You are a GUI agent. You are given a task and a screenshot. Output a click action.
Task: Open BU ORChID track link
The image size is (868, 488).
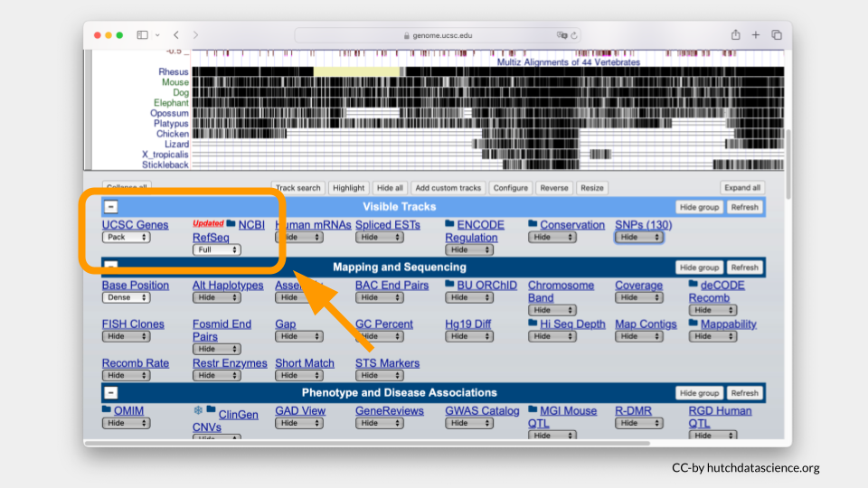pos(487,285)
